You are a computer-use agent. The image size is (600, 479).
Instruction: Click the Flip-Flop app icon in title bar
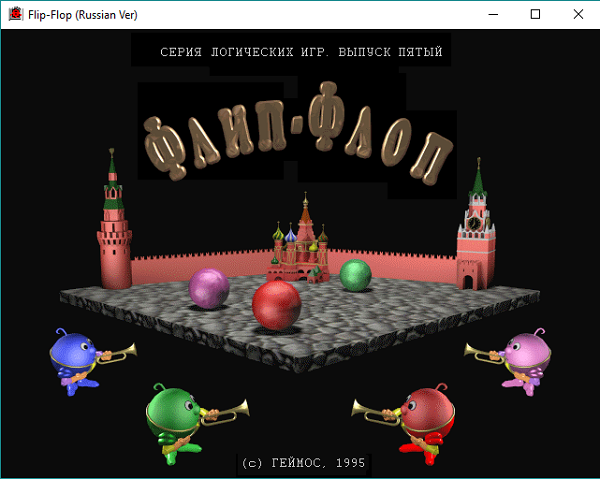click(15, 14)
